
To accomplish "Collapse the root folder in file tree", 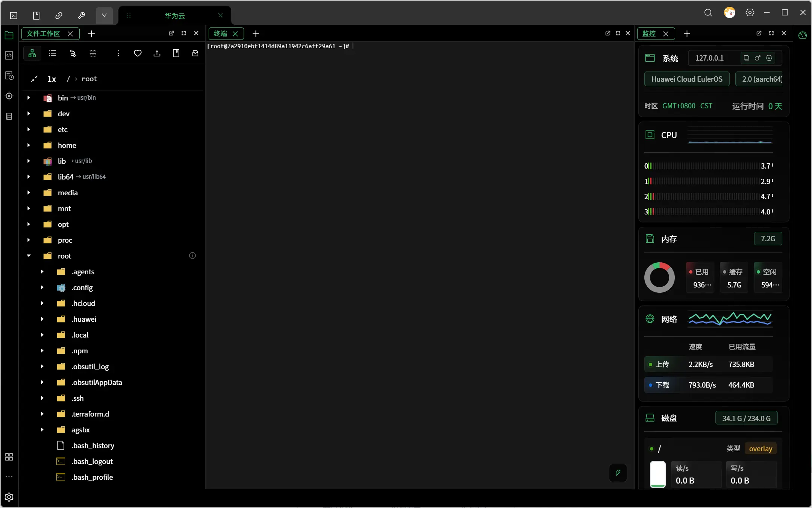I will [x=29, y=256].
